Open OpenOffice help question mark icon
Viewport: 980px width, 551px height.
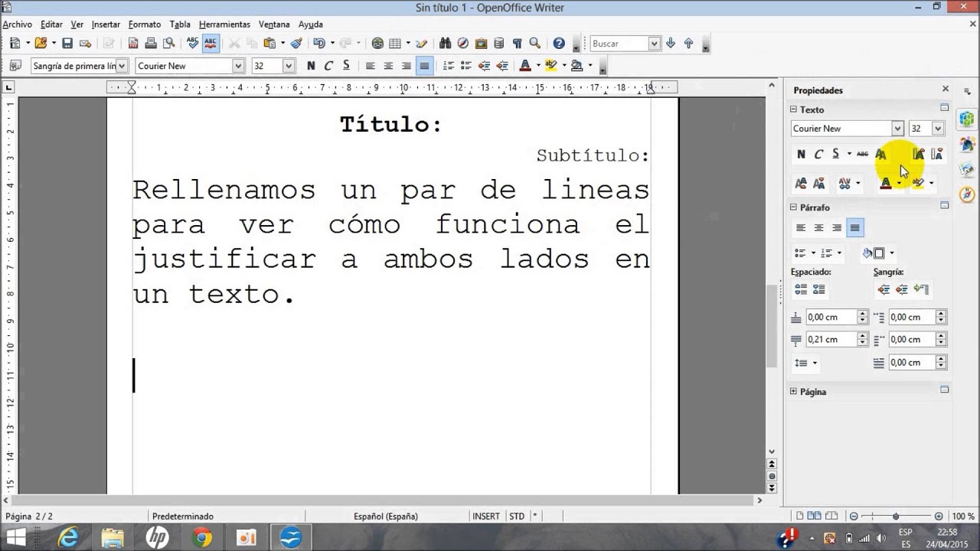559,44
